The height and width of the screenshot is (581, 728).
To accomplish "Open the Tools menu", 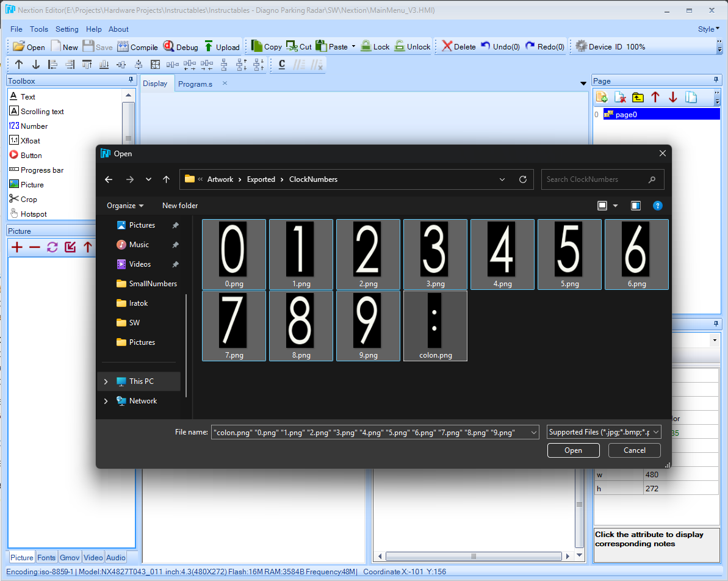I will point(39,29).
